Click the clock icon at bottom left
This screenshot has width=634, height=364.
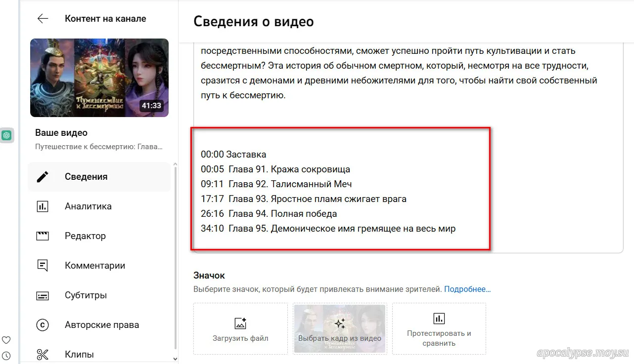click(x=6, y=355)
